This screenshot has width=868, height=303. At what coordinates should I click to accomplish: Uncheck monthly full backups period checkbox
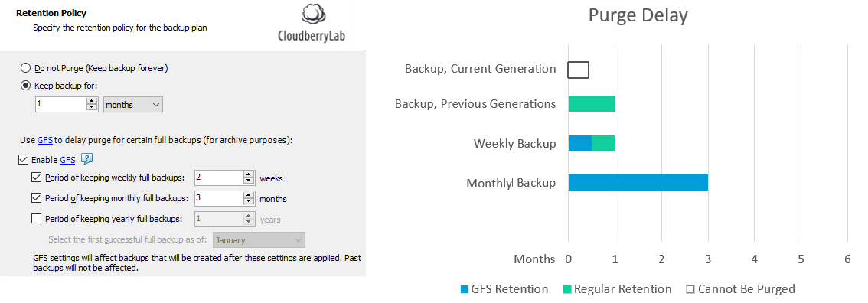click(37, 198)
